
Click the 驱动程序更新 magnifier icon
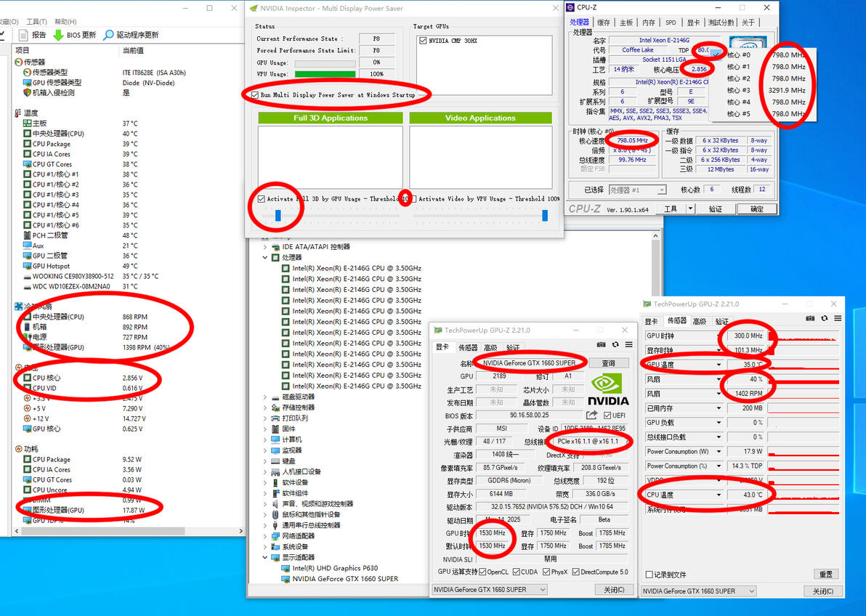109,35
